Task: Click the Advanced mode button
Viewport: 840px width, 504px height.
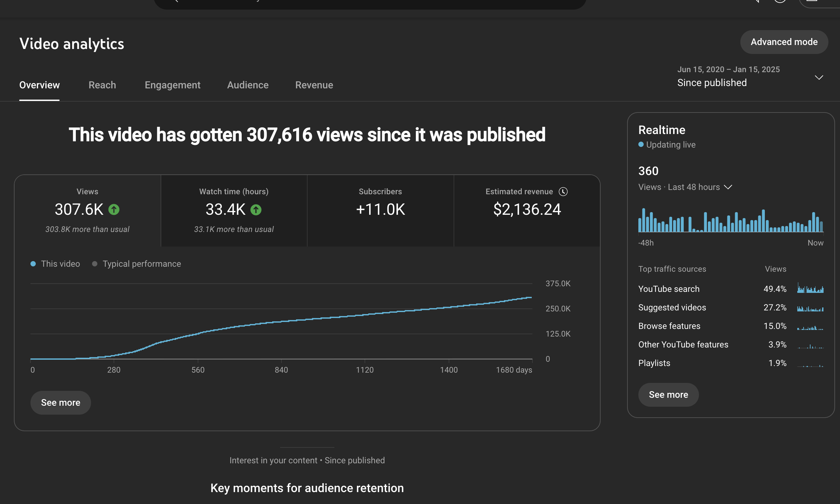Action: pos(784,42)
